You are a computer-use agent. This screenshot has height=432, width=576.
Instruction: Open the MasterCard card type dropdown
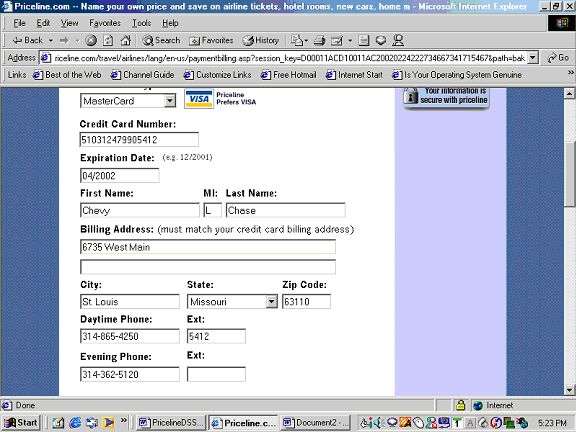(x=128, y=101)
